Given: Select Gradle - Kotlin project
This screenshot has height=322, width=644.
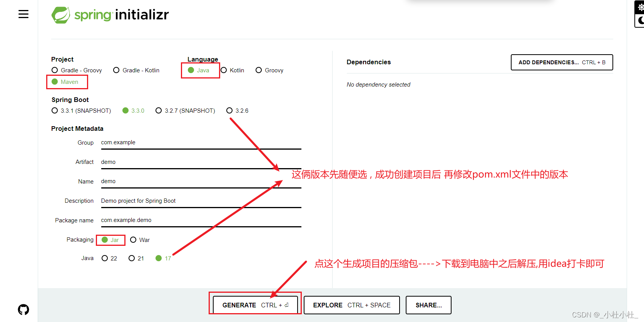Looking at the screenshot, I should click(x=136, y=70).
